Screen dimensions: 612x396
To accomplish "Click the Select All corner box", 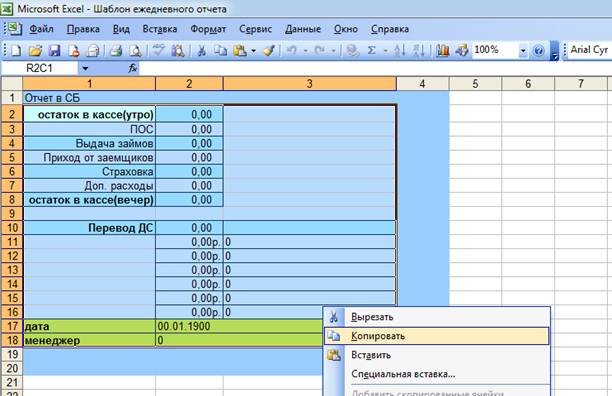I will [12, 83].
